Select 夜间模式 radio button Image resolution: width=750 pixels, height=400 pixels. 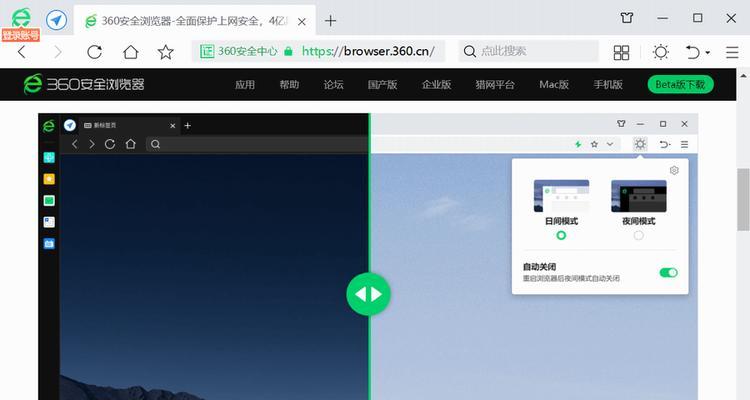pos(639,235)
